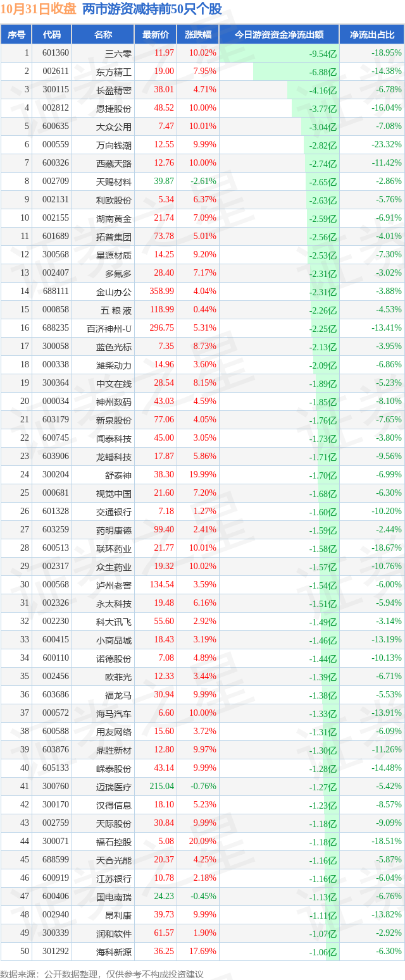Click 神州数码 price 43.03

[163, 401]
